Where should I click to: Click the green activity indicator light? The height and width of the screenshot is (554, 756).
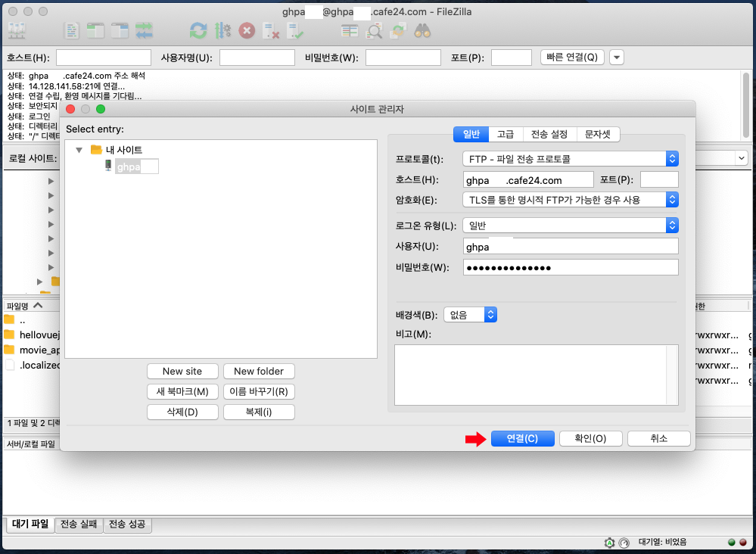point(732,543)
